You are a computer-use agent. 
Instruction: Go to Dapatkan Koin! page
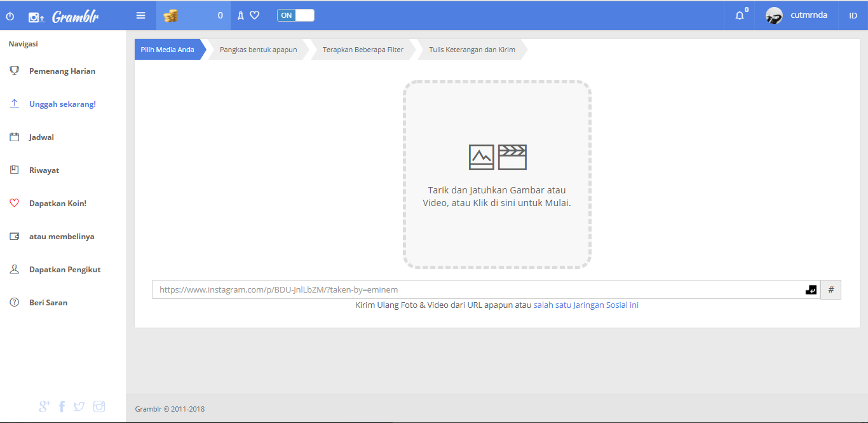coord(58,204)
